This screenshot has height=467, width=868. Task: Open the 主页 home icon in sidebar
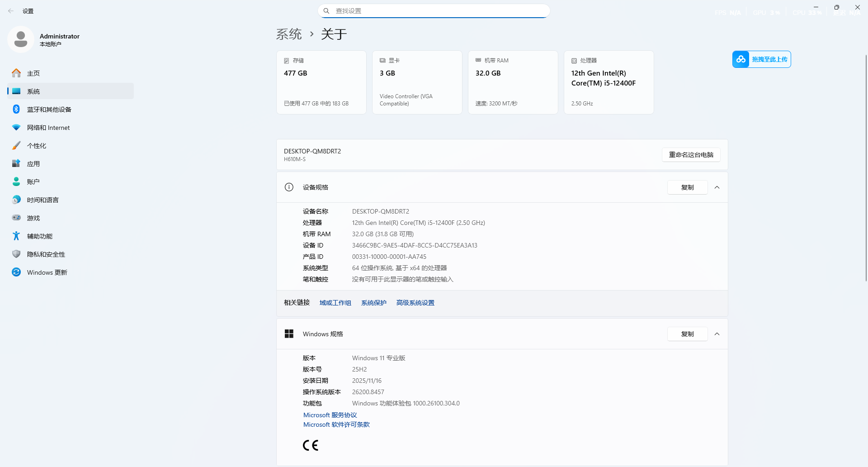click(x=16, y=73)
